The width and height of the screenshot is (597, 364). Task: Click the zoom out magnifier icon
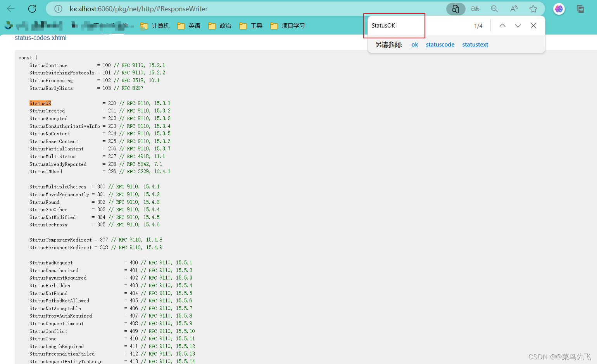pyautogui.click(x=494, y=9)
